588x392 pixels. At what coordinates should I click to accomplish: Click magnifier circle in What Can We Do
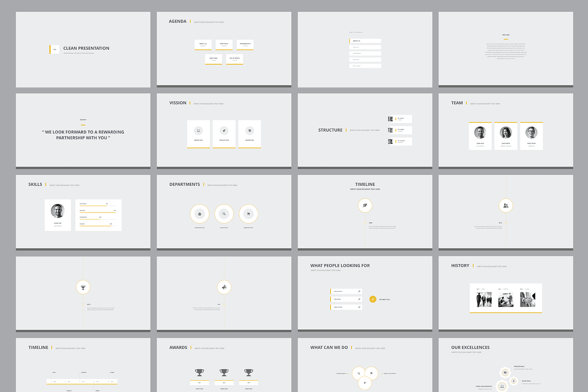point(359,373)
